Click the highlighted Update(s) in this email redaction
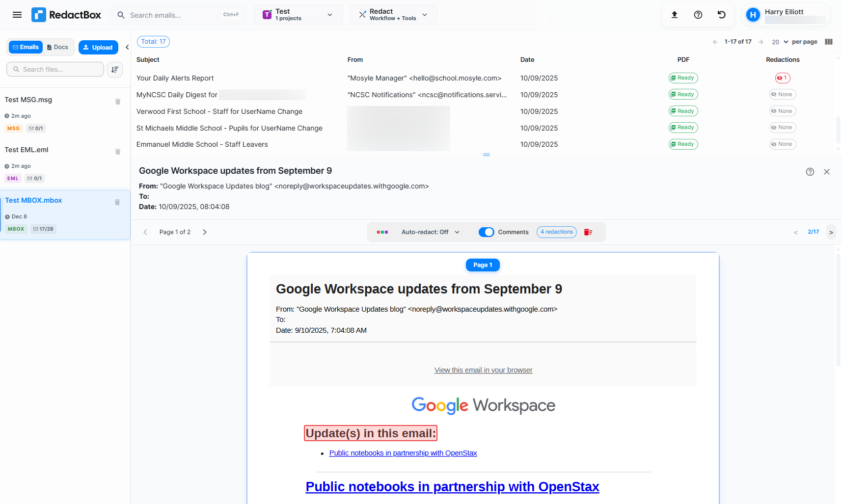 click(x=371, y=433)
